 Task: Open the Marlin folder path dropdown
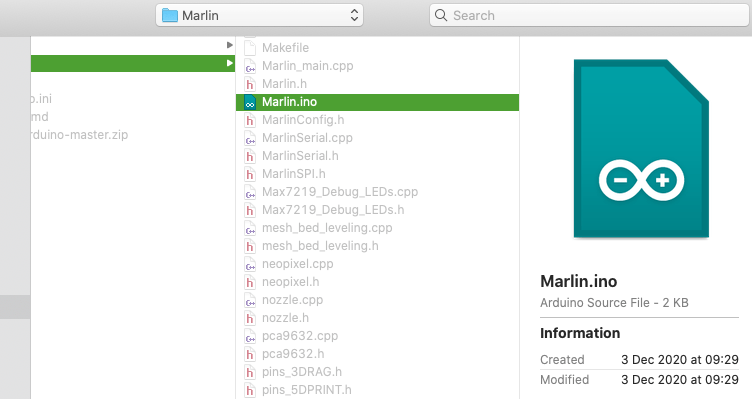pyautogui.click(x=259, y=15)
